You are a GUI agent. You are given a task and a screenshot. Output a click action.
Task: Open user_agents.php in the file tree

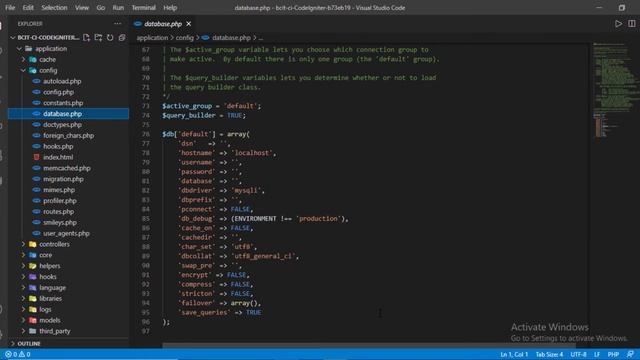click(x=69, y=233)
